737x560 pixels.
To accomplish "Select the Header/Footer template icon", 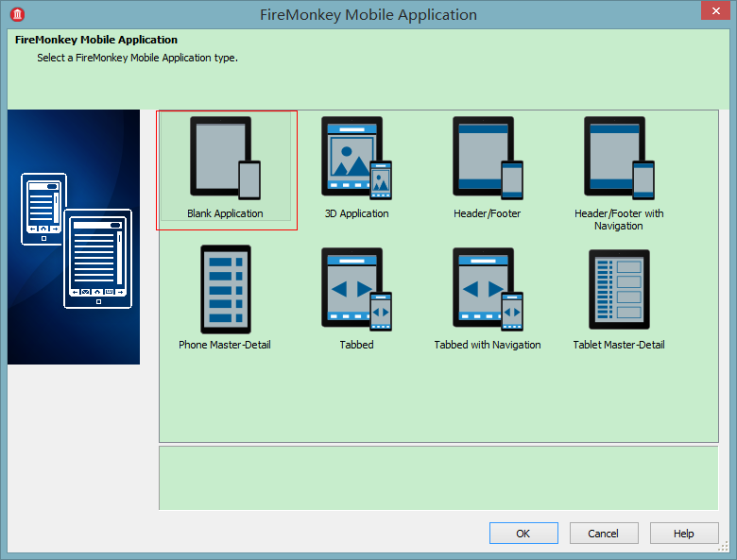I will (488, 158).
